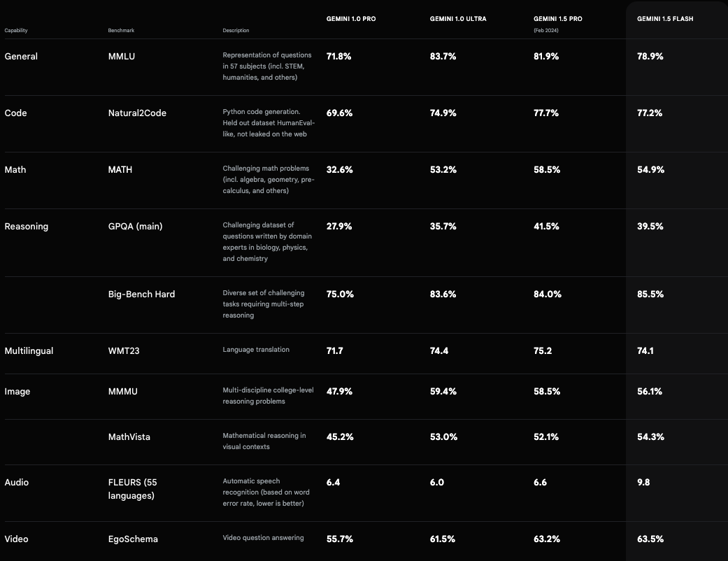Click the MathVista benchmark name

pos(129,437)
